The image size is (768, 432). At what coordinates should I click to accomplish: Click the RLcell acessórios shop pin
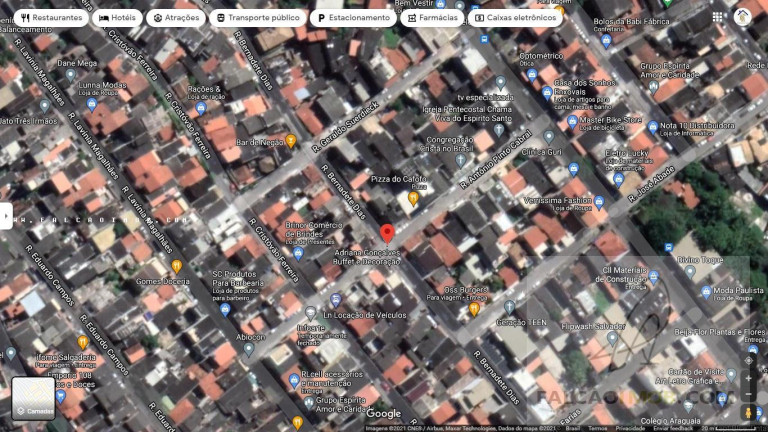[294, 381]
